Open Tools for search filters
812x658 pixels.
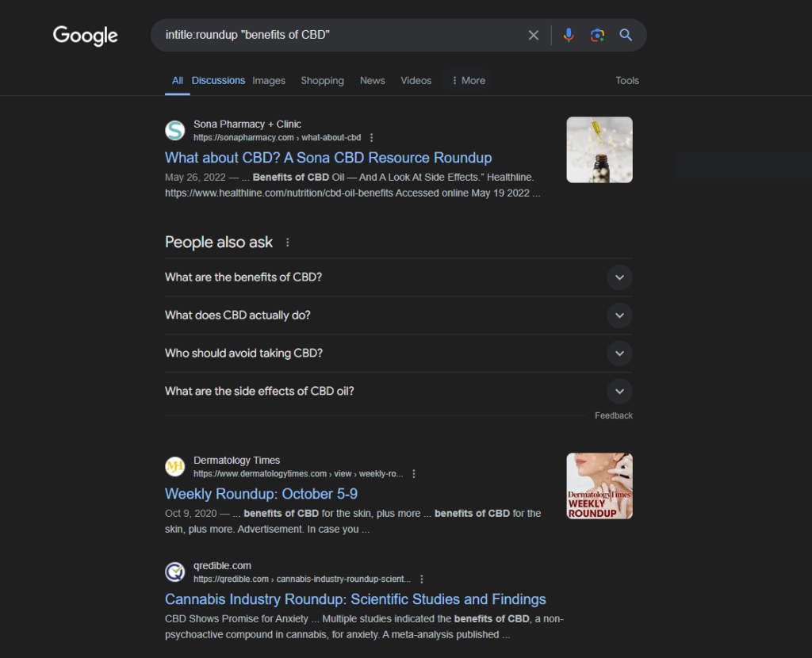point(627,80)
